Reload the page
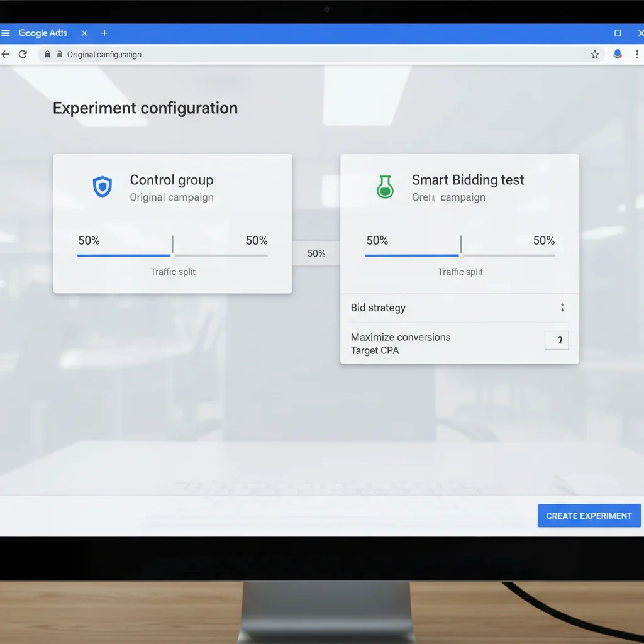644x644 pixels. 23,54
